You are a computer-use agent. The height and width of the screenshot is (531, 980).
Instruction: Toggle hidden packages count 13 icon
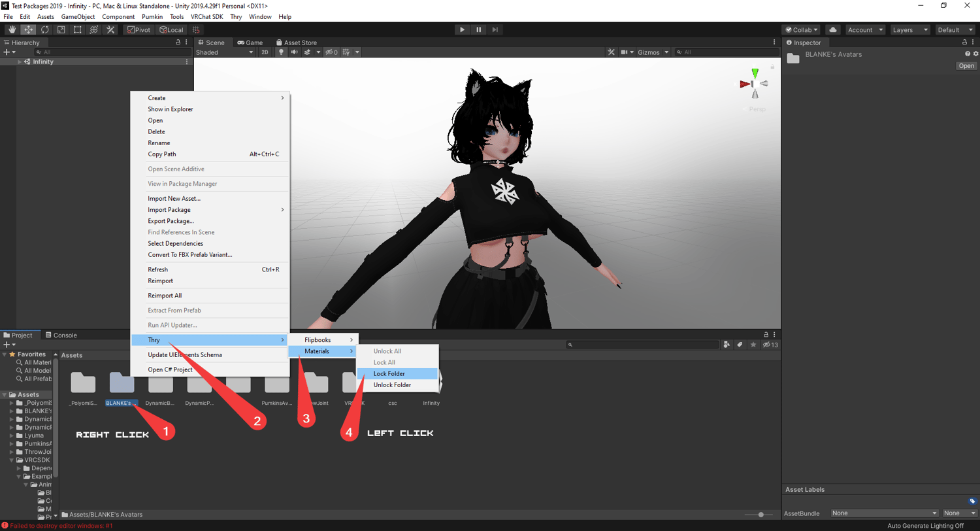point(770,345)
